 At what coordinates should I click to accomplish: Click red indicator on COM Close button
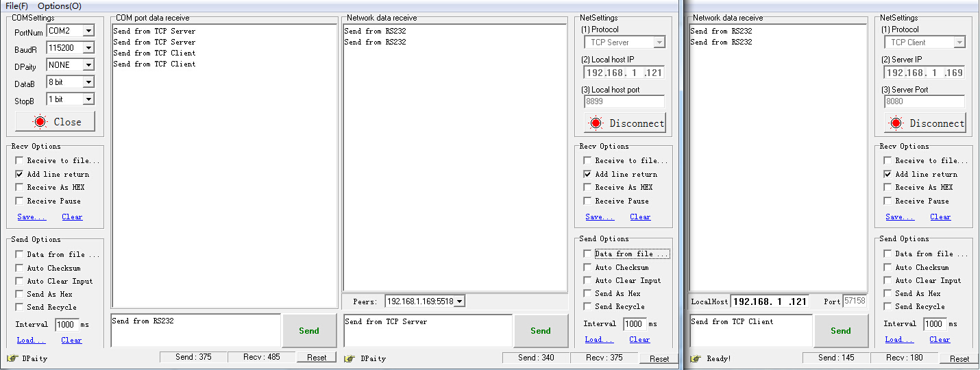click(x=40, y=122)
